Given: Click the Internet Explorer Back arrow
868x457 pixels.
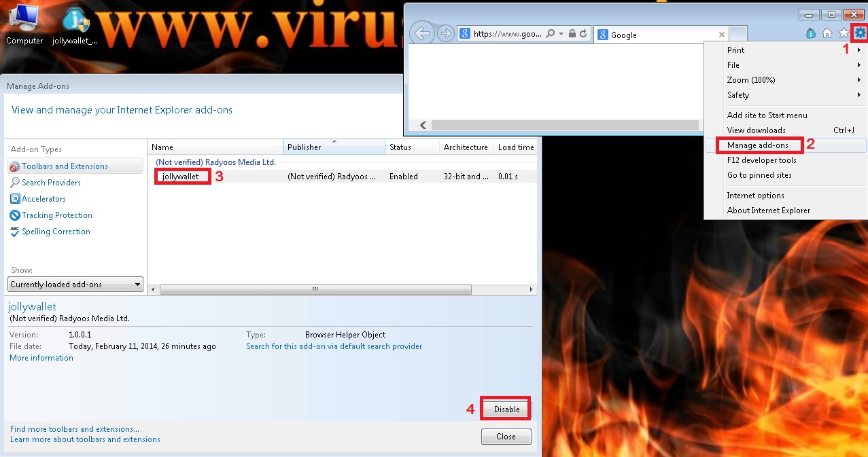Looking at the screenshot, I should [x=422, y=33].
